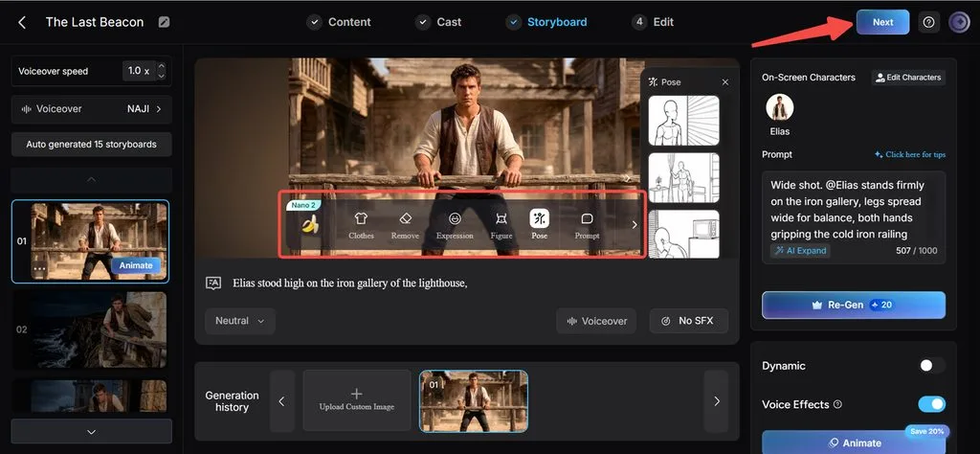This screenshot has height=454, width=980.
Task: Choose the Clothes editing tool
Action: point(361,225)
